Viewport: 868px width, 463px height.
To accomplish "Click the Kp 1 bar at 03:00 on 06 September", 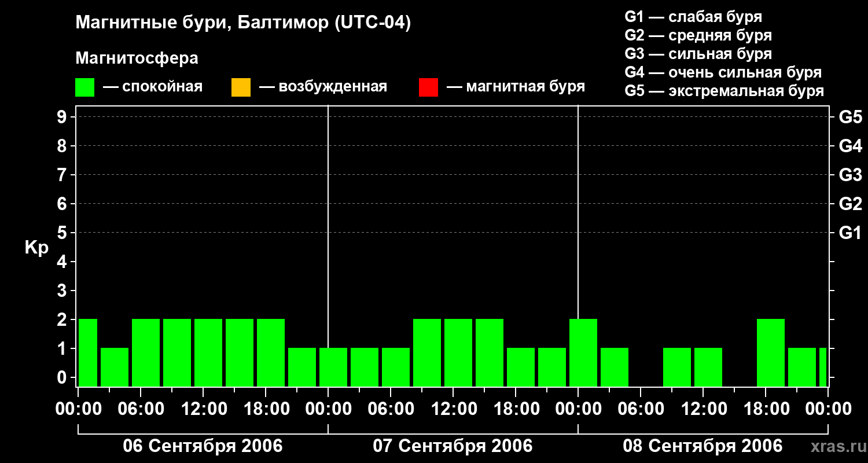I will click(x=115, y=367).
